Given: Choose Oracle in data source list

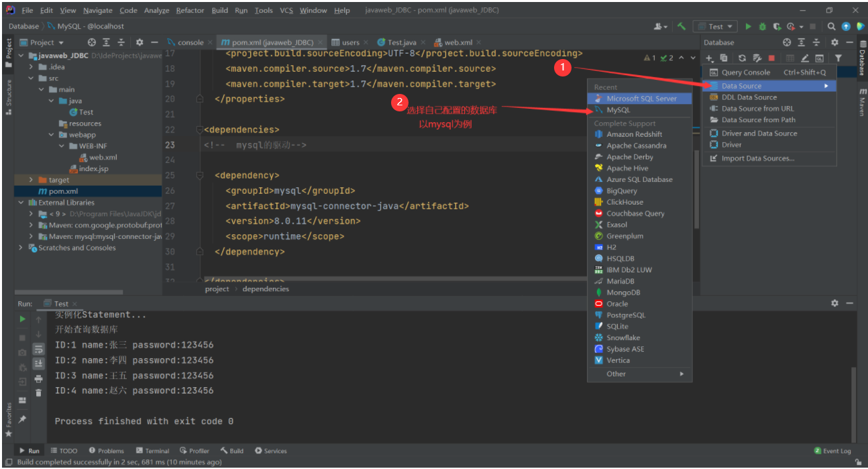Looking at the screenshot, I should click(x=639, y=303).
